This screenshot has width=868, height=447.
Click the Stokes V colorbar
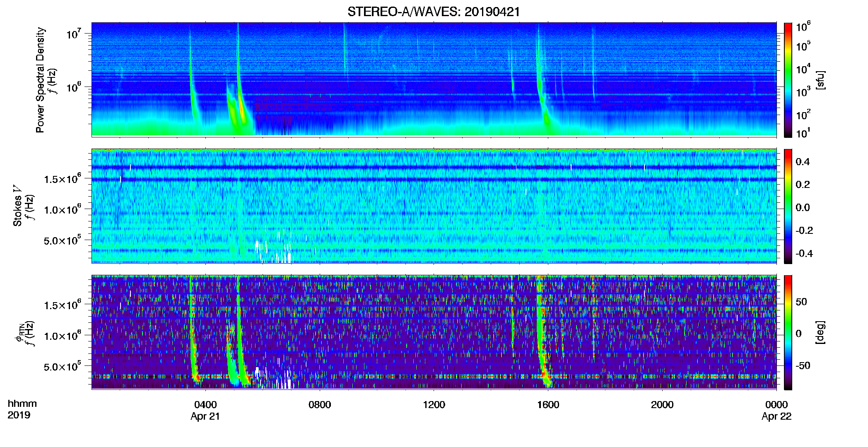(788, 206)
